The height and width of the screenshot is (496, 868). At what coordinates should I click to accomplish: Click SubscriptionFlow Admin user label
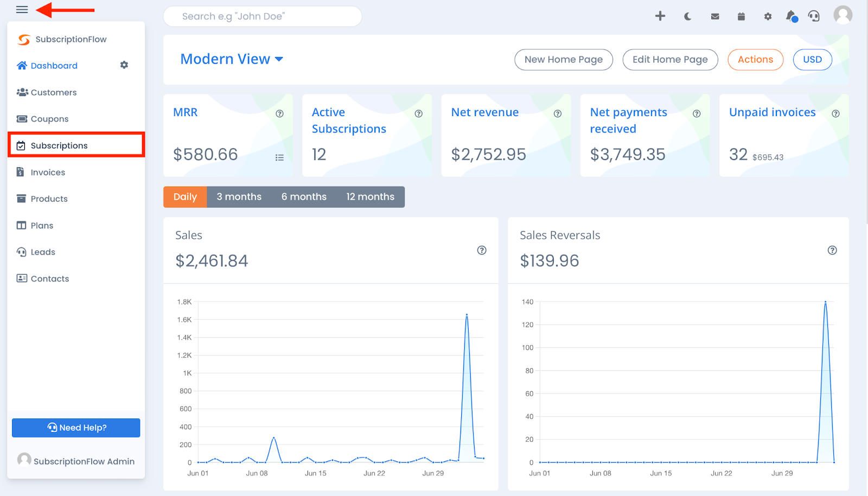click(84, 461)
